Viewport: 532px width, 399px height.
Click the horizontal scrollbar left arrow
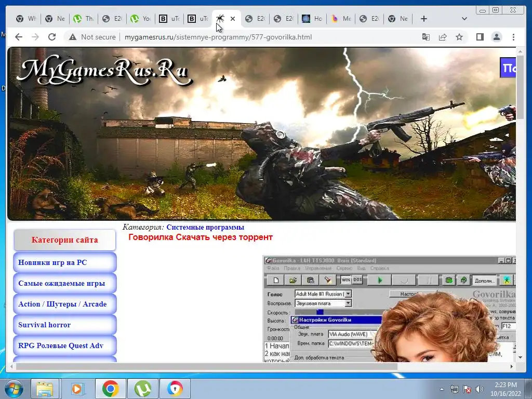[x=11, y=366]
